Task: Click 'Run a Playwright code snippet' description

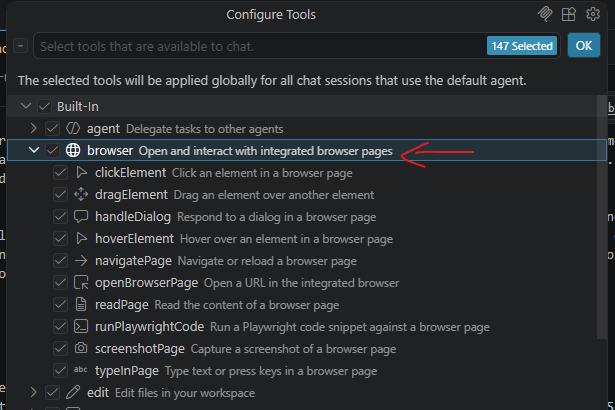Action: tap(349, 327)
